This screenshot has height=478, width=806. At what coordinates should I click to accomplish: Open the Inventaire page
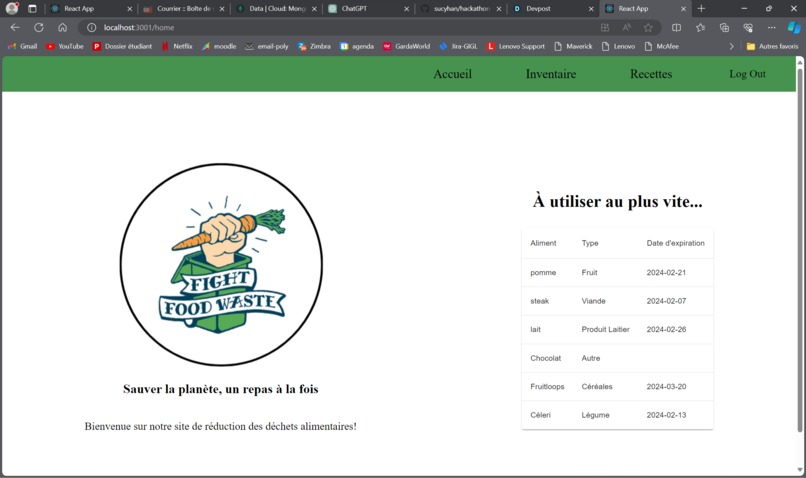pos(551,74)
